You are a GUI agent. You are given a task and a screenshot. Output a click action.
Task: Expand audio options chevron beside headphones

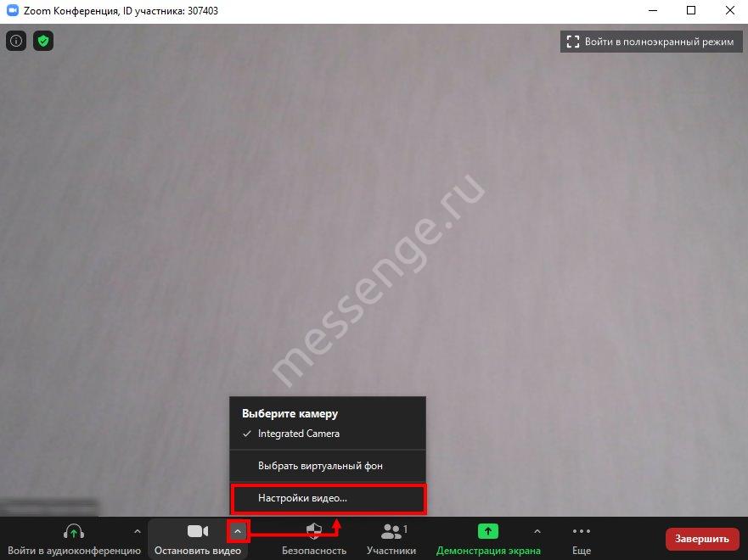[x=138, y=532]
